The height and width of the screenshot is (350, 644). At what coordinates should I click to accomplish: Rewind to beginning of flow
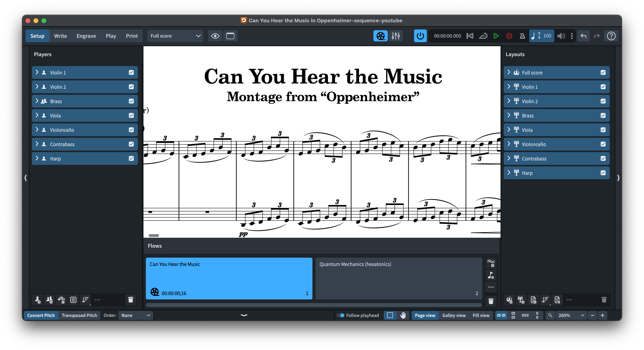(x=470, y=36)
